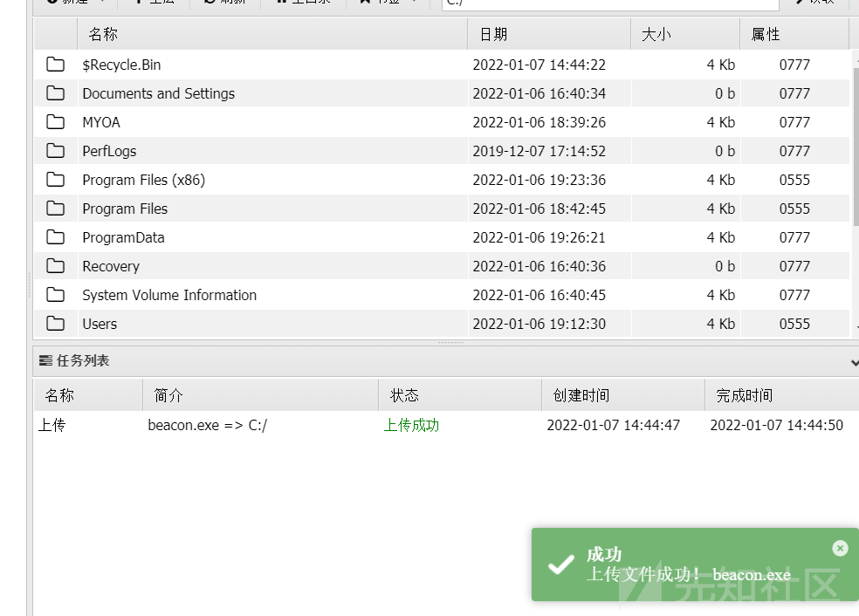The image size is (859, 616).
Task: Select the System Volume Information folder name
Action: click(169, 295)
